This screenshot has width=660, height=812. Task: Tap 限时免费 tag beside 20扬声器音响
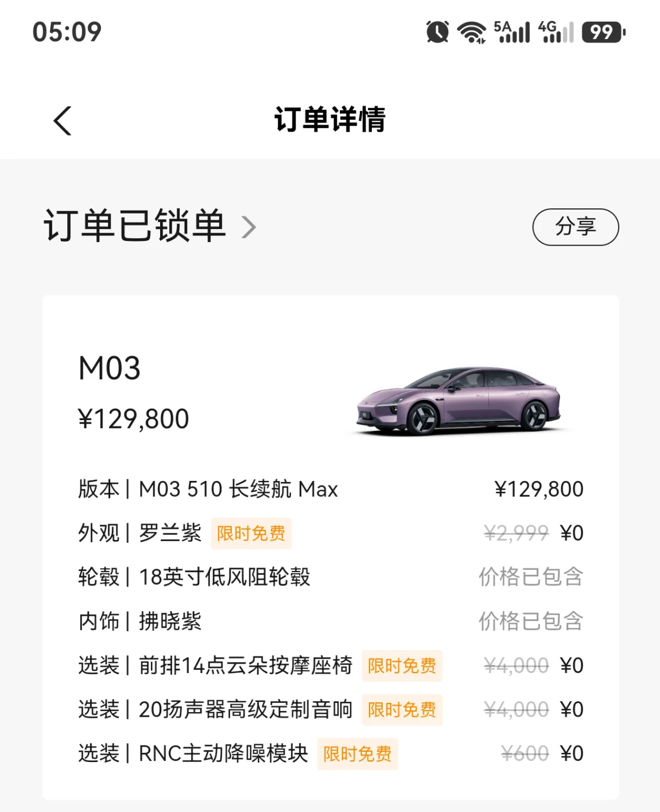coord(402,710)
